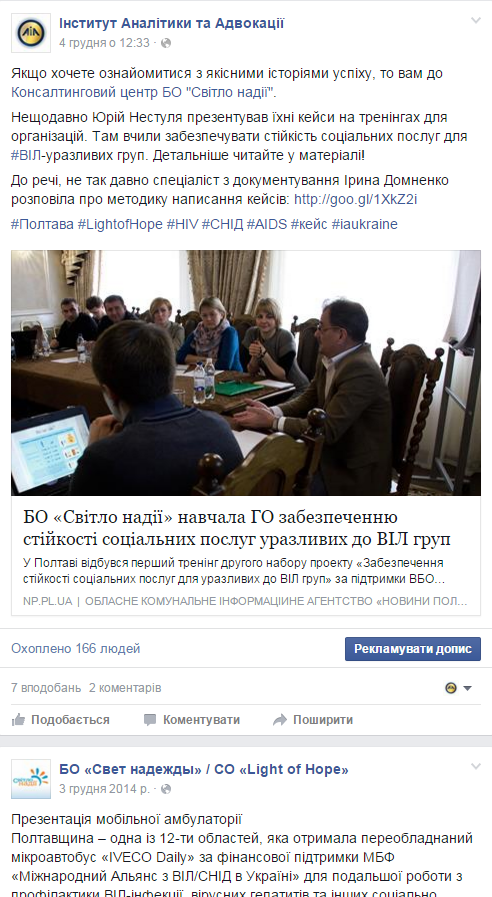Viewport: 492px width, 897px height.
Task: Open the goo.gl/1XkZ2i link
Action: click(355, 199)
